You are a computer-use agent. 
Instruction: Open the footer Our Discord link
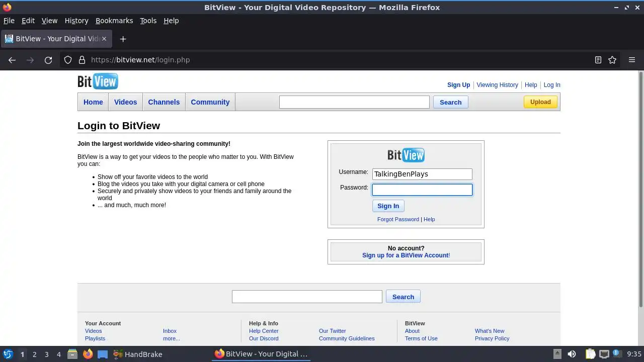pyautogui.click(x=264, y=338)
